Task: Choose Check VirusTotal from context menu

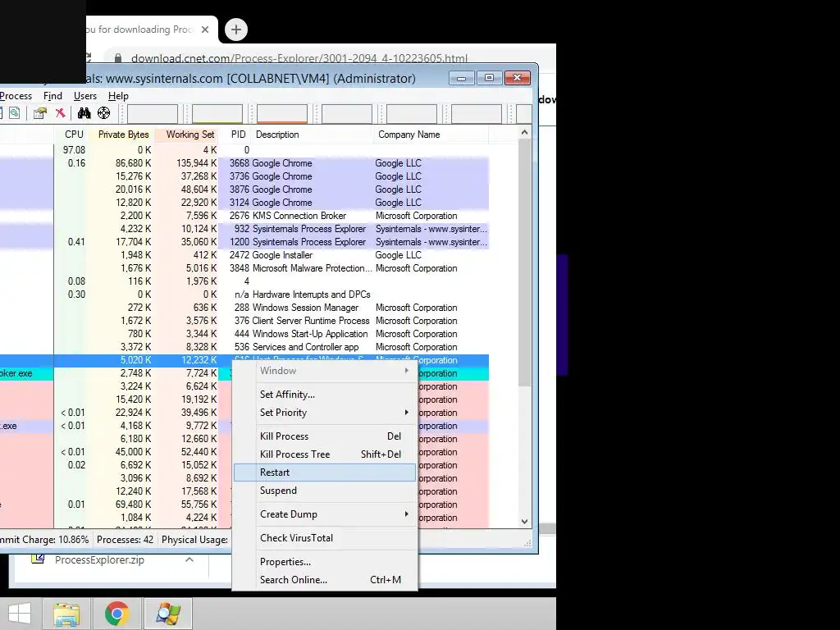Action: click(x=325, y=538)
